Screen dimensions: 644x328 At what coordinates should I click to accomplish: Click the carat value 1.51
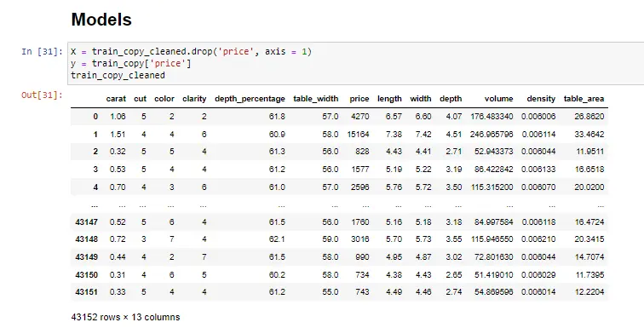click(118, 135)
